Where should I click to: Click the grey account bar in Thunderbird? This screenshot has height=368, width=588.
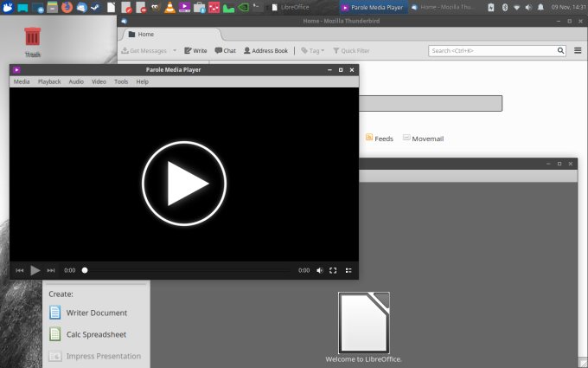pyautogui.click(x=431, y=103)
